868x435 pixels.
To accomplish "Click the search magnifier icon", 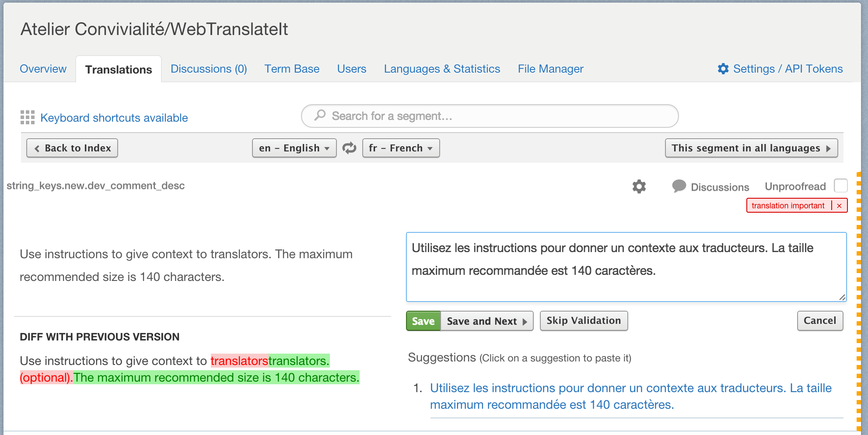I will tap(320, 115).
